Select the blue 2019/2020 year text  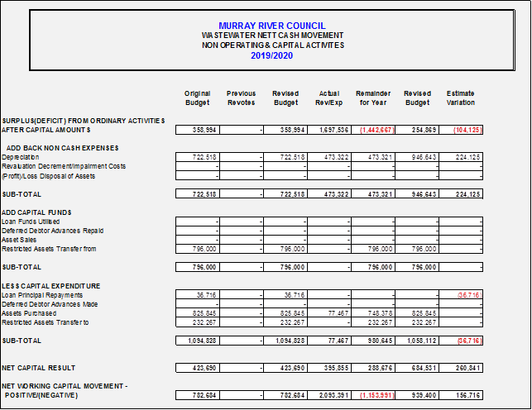[x=271, y=55]
